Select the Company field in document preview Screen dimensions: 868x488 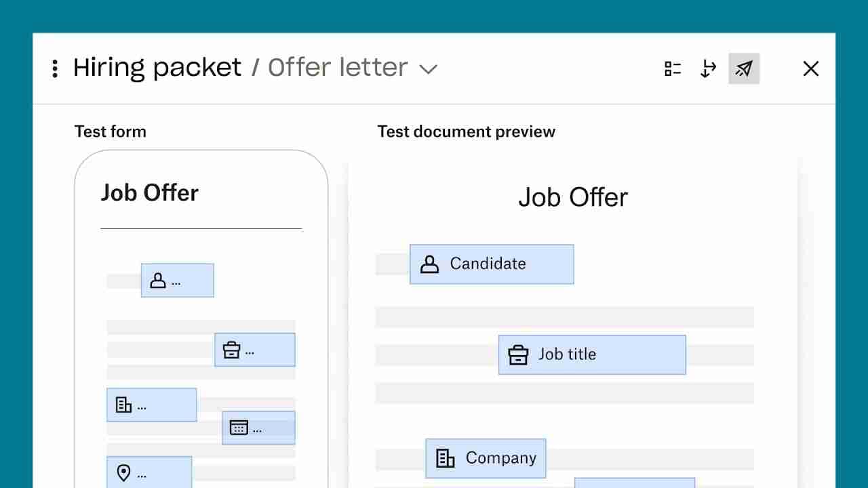pos(486,459)
